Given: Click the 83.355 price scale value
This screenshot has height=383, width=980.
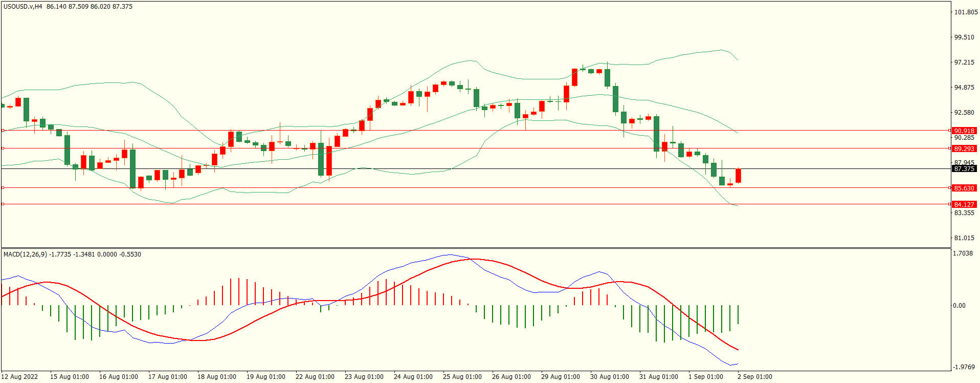Looking at the screenshot, I should point(964,213).
